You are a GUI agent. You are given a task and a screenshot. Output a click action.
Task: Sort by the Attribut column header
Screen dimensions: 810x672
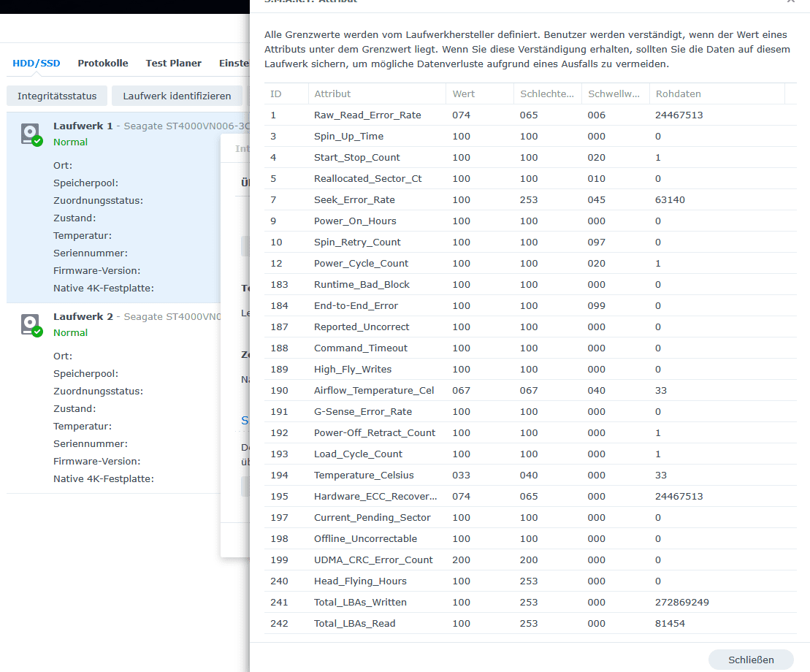pyautogui.click(x=377, y=93)
